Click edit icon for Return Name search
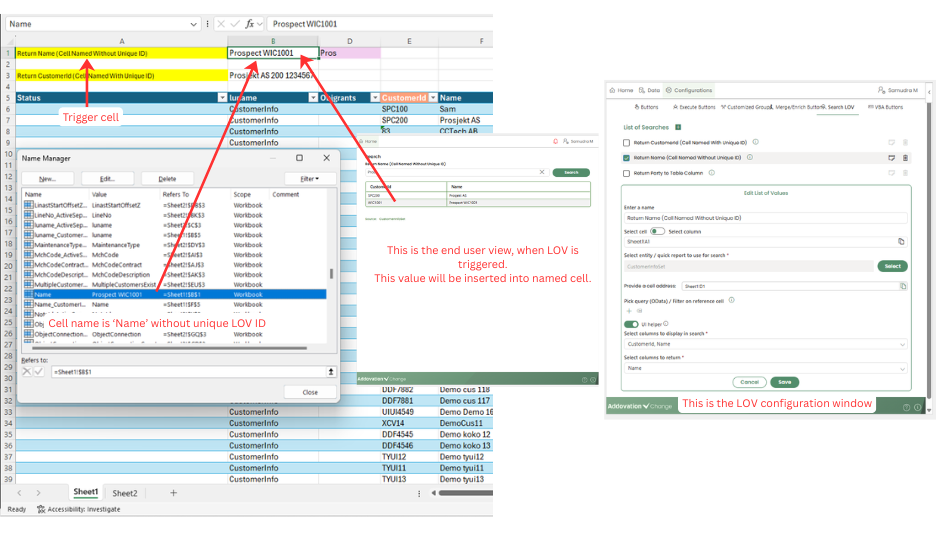The image size is (940, 535). click(891, 157)
